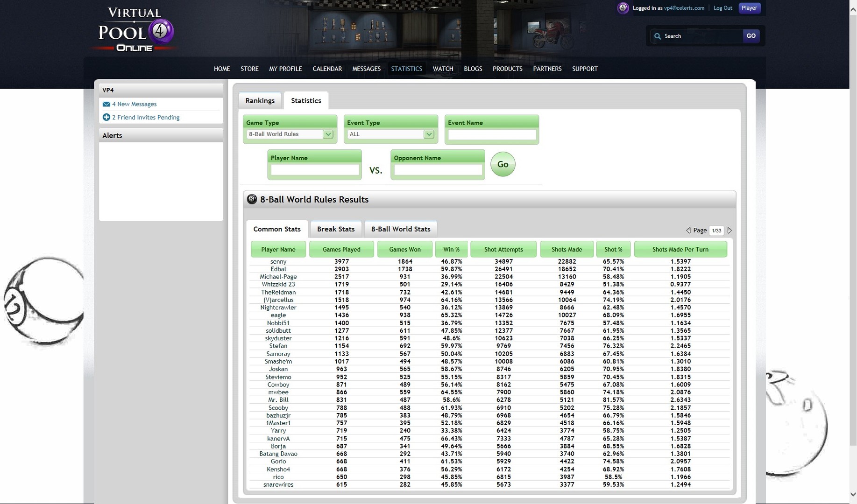
Task: Click the player avatar icon in the top bar
Action: tap(623, 7)
